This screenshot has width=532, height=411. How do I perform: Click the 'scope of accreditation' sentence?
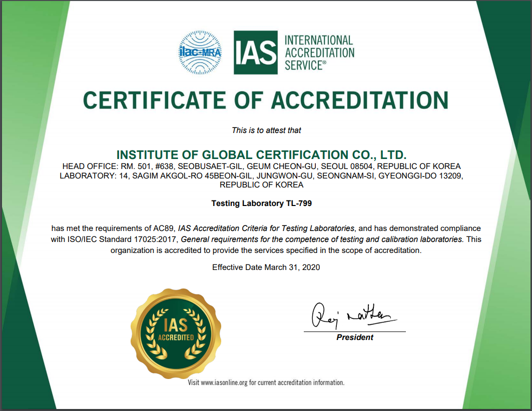click(x=266, y=250)
